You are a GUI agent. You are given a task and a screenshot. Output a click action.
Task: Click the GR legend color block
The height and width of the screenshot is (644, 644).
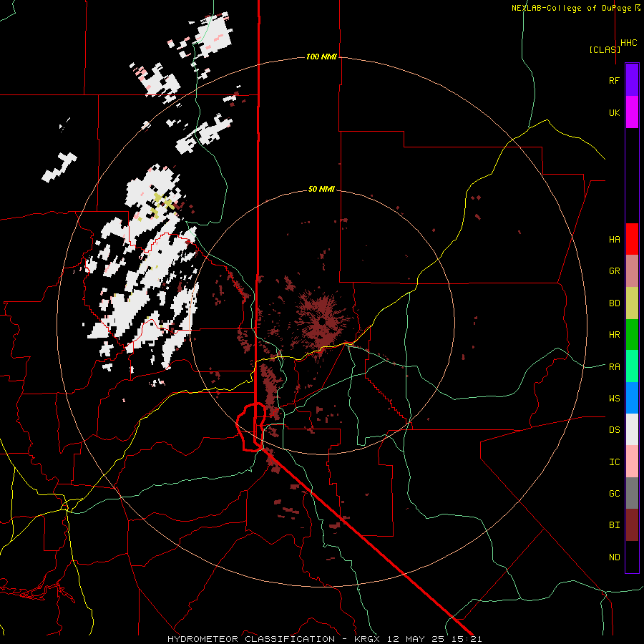tap(632, 270)
